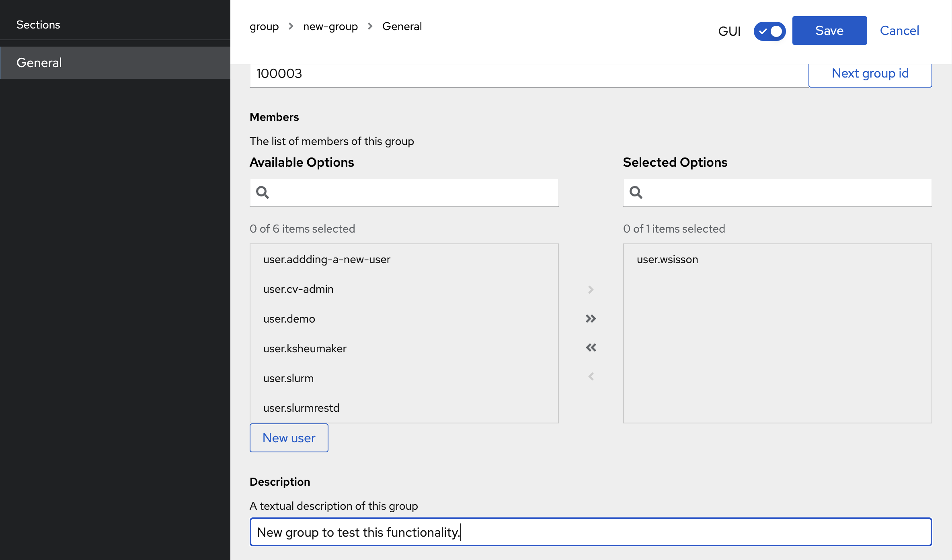Select user.addding-a-new-user in available list
952x560 pixels.
click(404, 260)
